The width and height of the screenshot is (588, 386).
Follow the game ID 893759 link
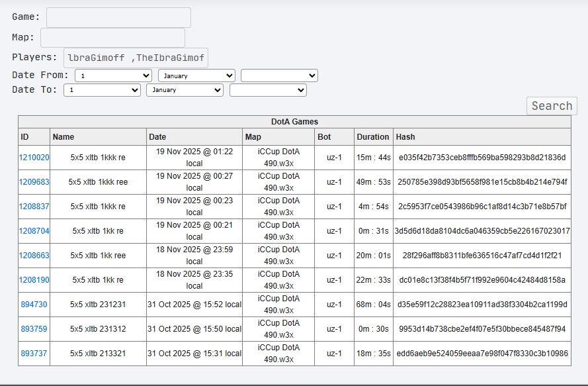click(34, 329)
